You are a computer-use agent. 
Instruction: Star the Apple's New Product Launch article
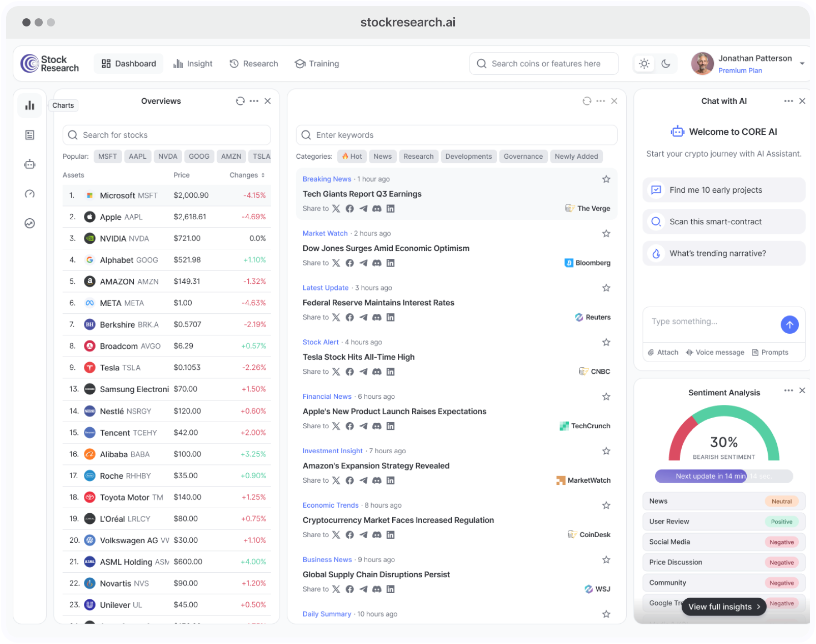[606, 397]
